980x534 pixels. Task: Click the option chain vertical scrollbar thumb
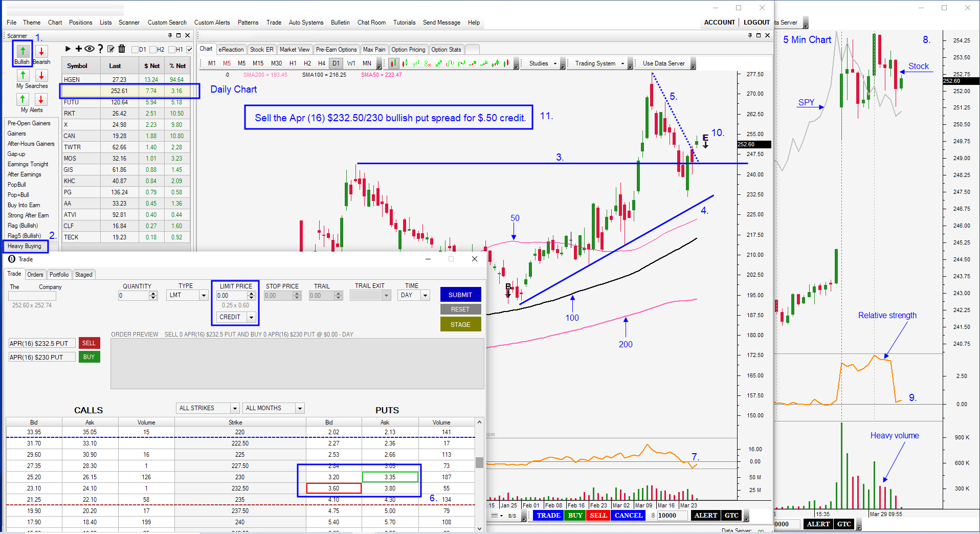479,462
